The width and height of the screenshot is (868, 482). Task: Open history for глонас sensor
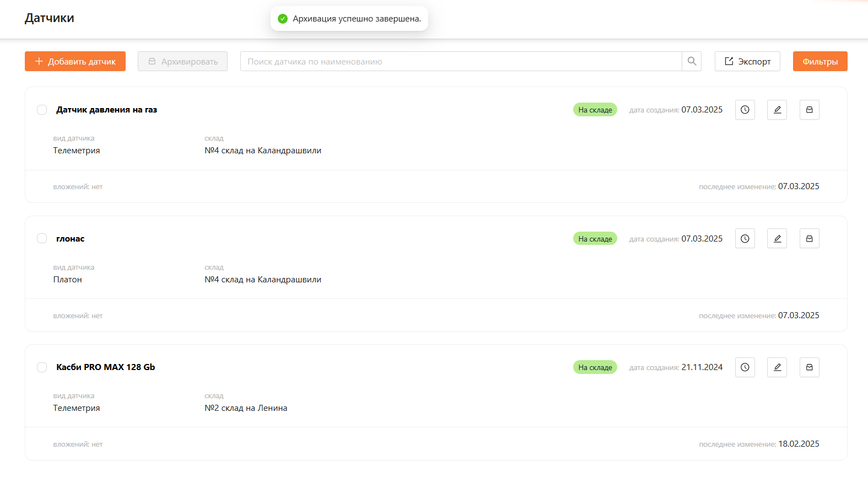(x=745, y=239)
